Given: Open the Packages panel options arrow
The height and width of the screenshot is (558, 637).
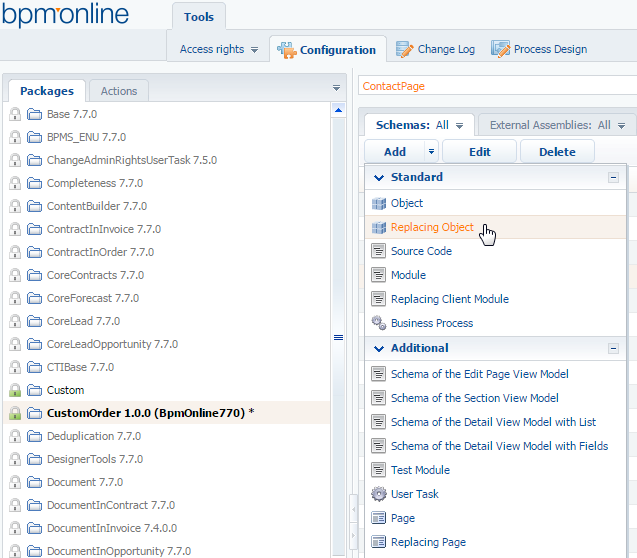Looking at the screenshot, I should point(336,88).
